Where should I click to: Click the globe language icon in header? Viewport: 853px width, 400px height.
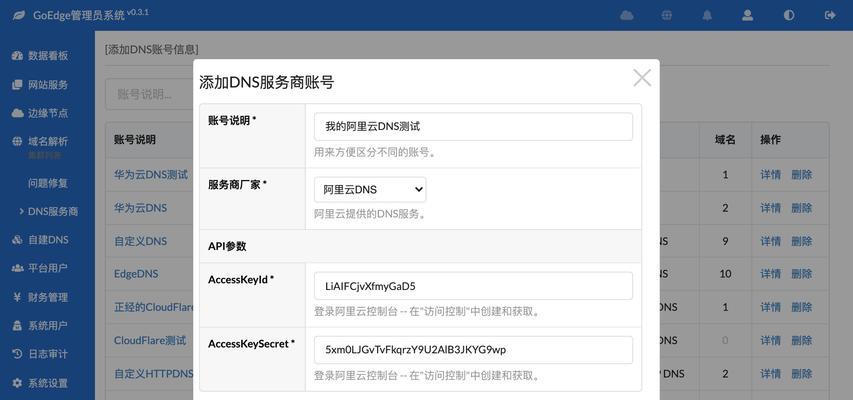point(667,15)
